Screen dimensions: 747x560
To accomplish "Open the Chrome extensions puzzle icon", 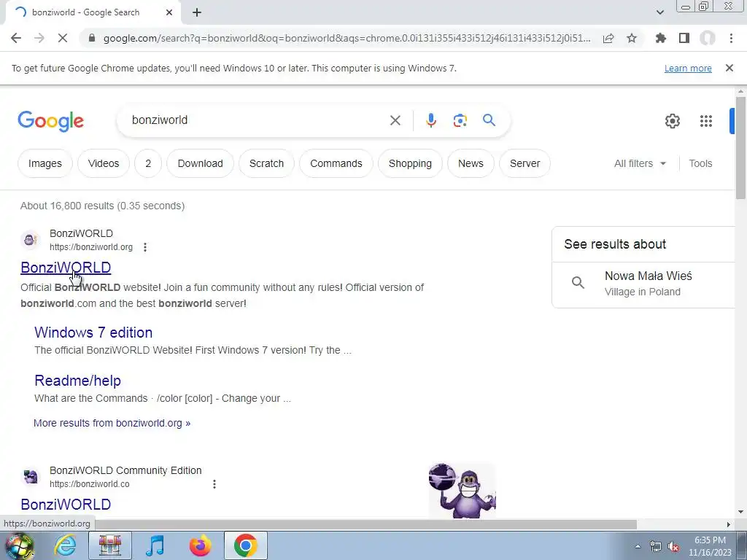I will (x=661, y=38).
